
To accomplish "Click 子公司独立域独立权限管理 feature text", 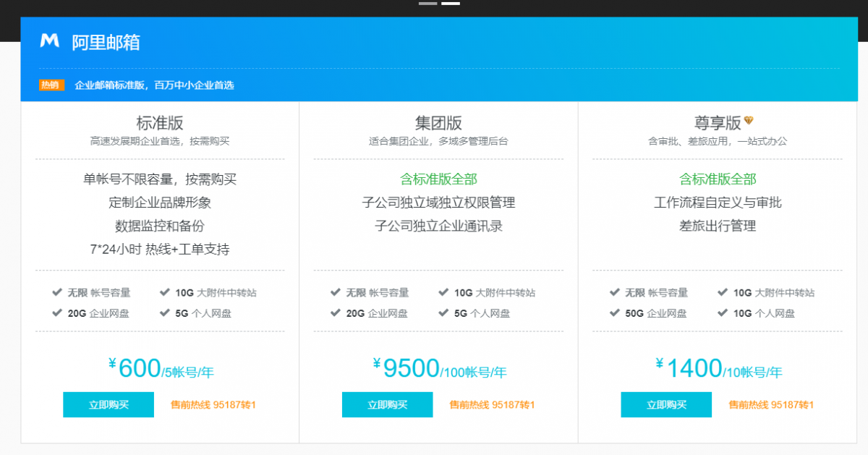I will (x=438, y=203).
